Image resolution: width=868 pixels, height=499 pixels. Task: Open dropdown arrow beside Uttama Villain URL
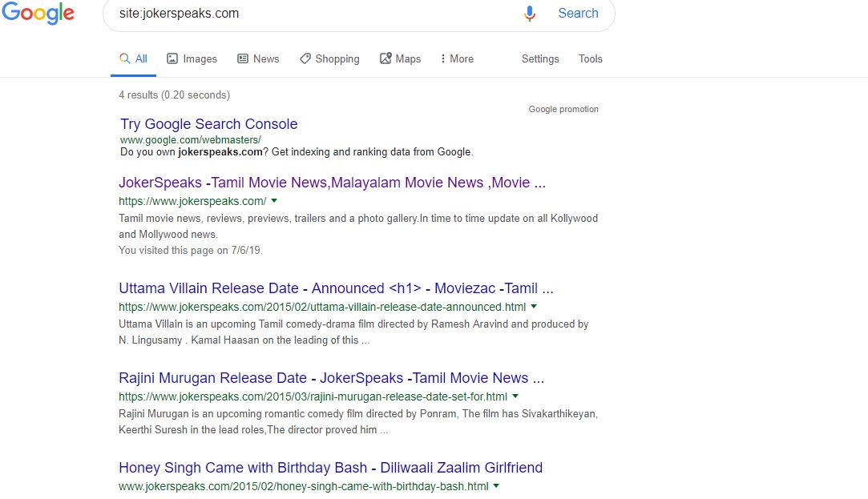[x=534, y=306]
